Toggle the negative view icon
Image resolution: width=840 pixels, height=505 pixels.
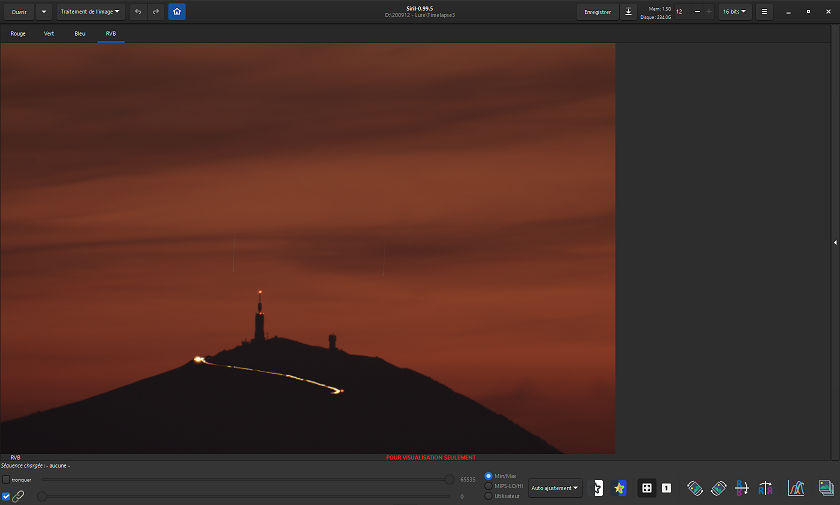point(597,488)
